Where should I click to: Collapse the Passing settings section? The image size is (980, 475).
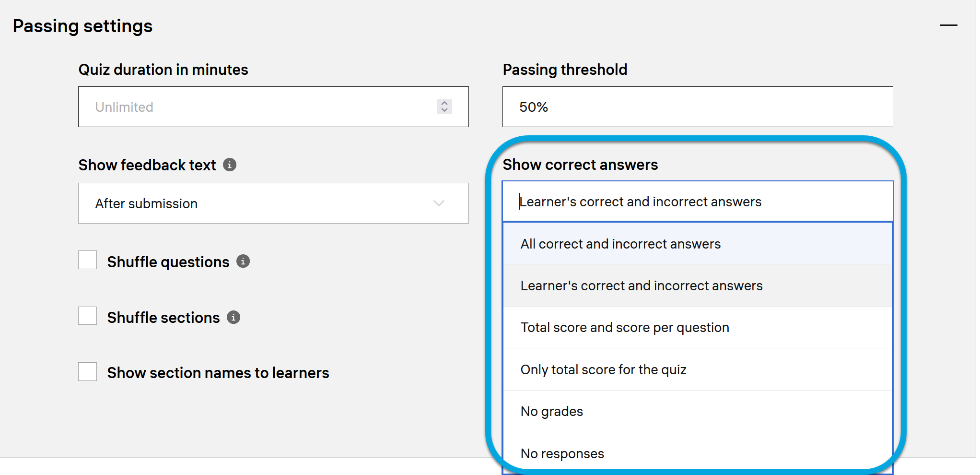(948, 25)
